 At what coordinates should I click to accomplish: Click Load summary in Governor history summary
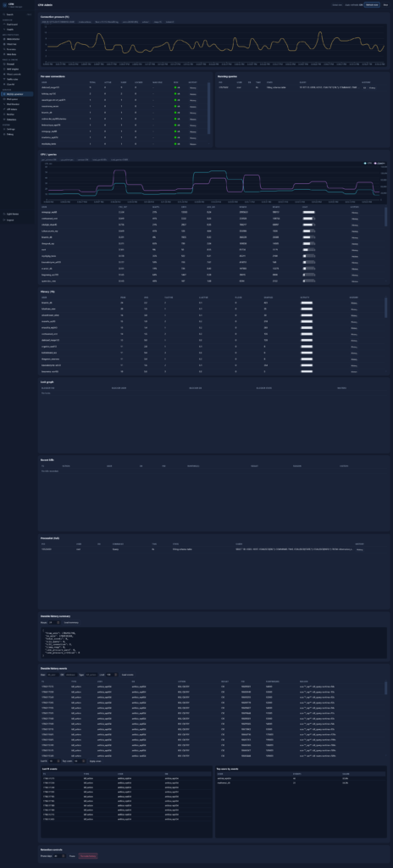click(x=71, y=622)
